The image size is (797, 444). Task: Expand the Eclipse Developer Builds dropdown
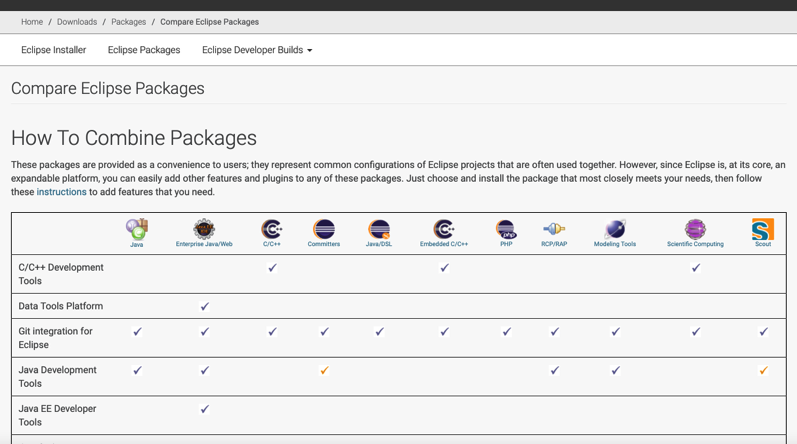click(257, 50)
